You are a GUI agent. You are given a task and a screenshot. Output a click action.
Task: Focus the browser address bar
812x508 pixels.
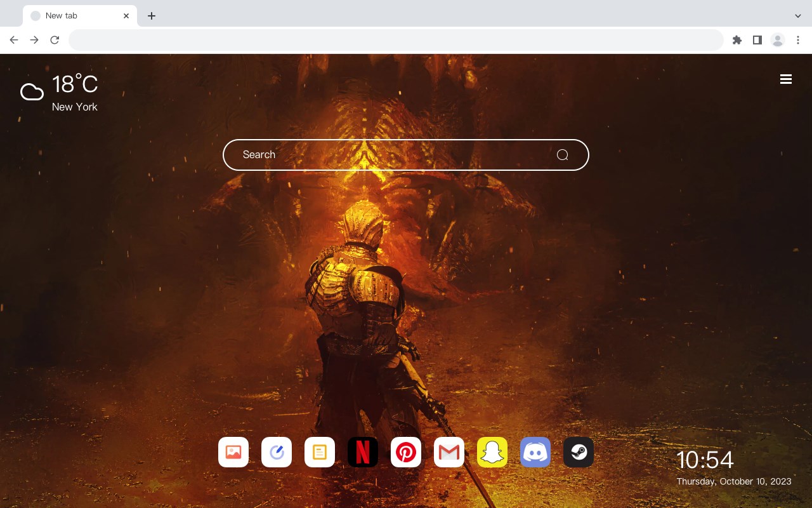[396, 40]
